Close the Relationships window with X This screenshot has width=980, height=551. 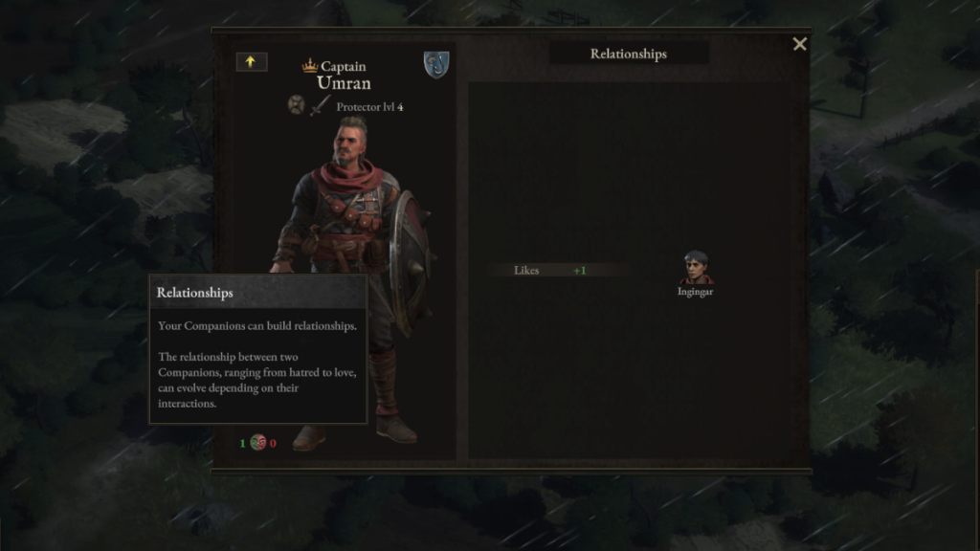coord(799,44)
